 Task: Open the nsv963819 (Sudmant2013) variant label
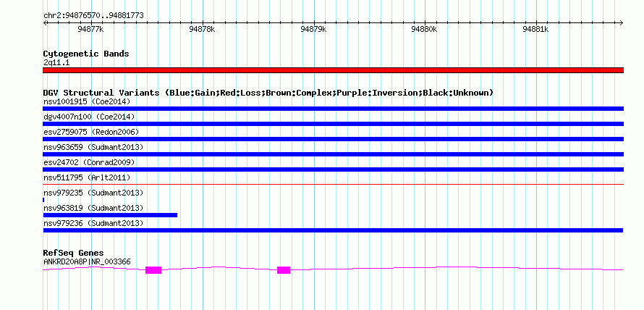click(93, 208)
